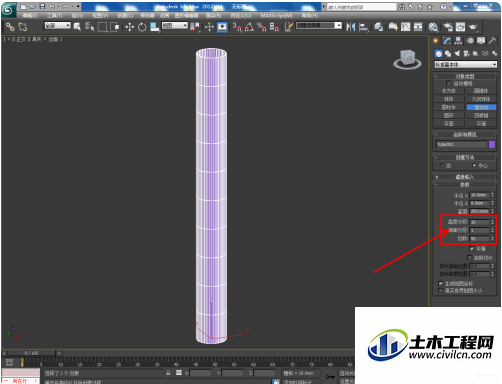Collapse the Parameters rollout header
The width and height of the screenshot is (502, 384).
(x=465, y=184)
